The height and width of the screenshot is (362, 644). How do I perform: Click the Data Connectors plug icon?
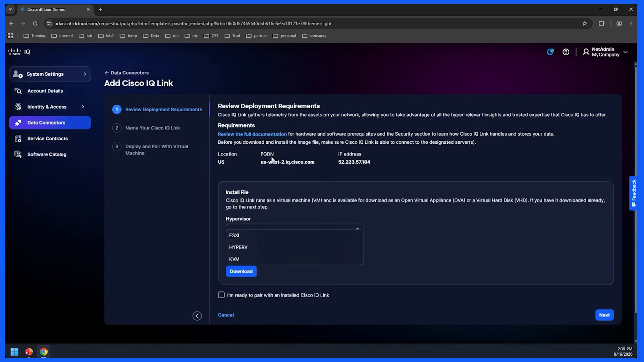click(x=18, y=123)
